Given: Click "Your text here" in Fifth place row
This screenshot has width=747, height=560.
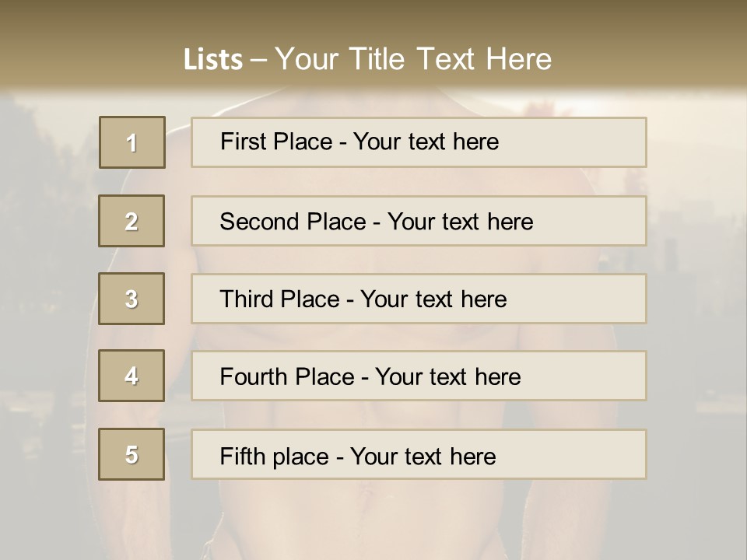Looking at the screenshot, I should (x=423, y=456).
